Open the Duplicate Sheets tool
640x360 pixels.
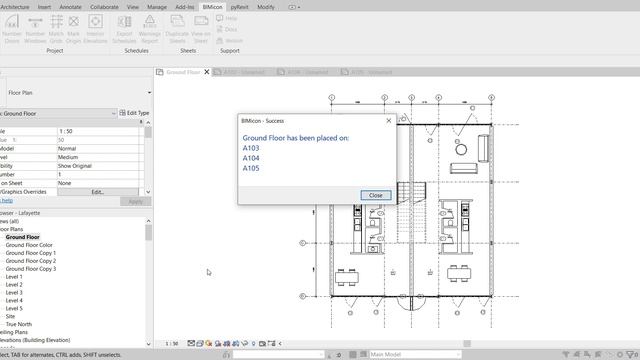coord(177,29)
